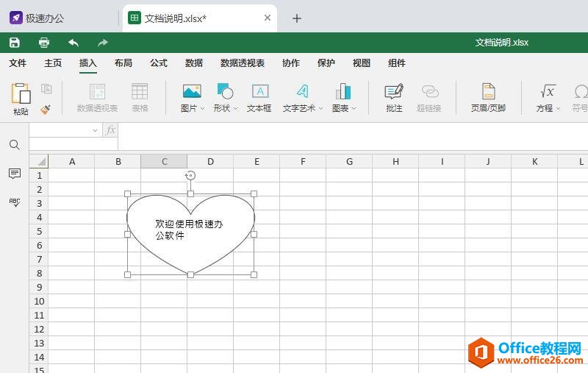This screenshot has width=588, height=373.
Task: Switch to the 布局 (Layout) tab
Action: click(123, 63)
